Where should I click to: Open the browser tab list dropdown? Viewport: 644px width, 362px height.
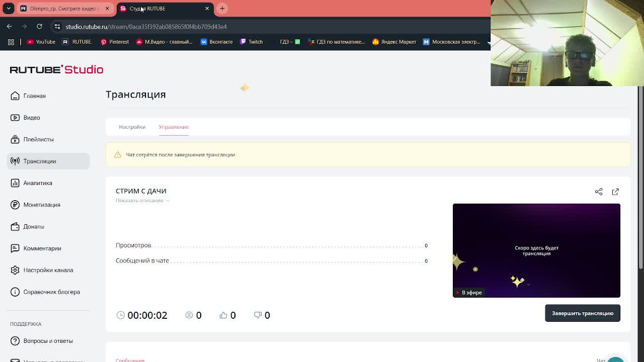[9, 9]
